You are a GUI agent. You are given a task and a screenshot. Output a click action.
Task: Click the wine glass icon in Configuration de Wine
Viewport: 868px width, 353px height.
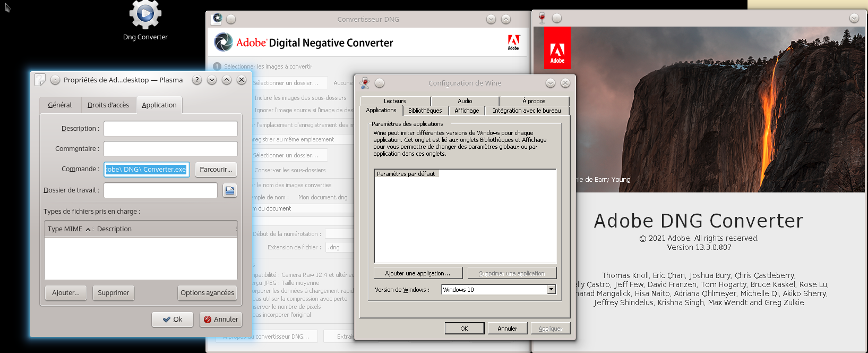point(365,83)
